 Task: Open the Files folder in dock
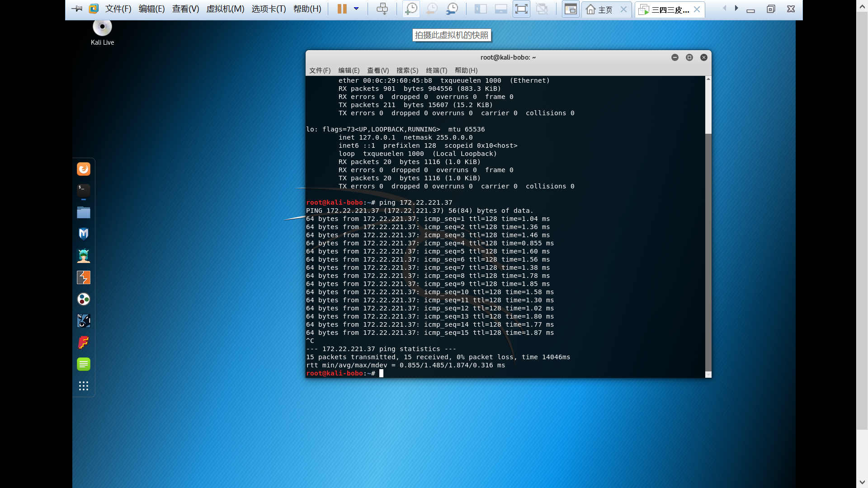pyautogui.click(x=84, y=212)
